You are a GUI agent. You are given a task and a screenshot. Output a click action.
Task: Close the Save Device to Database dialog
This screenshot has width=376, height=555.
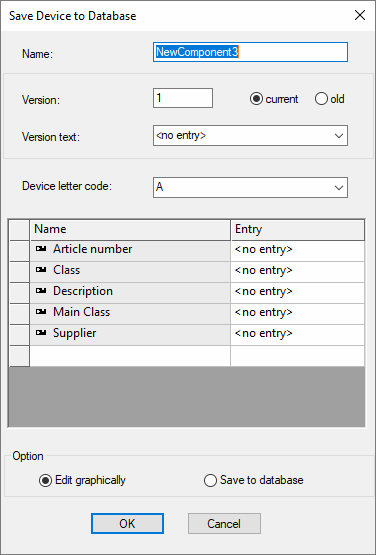360,16
